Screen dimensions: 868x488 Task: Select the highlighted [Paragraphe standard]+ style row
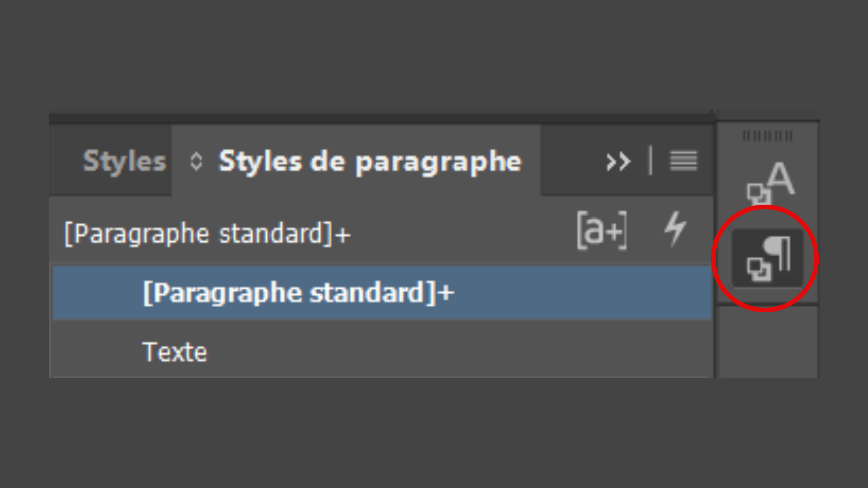[382, 293]
